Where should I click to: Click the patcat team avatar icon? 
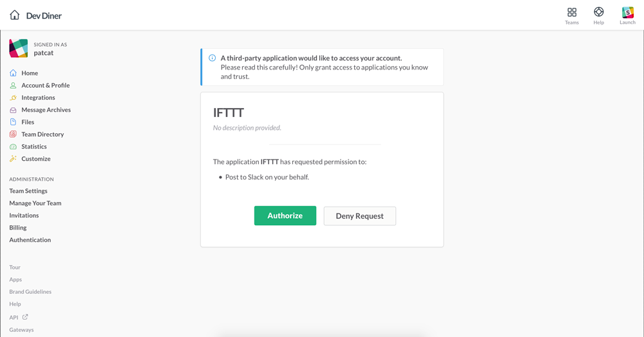coord(19,48)
